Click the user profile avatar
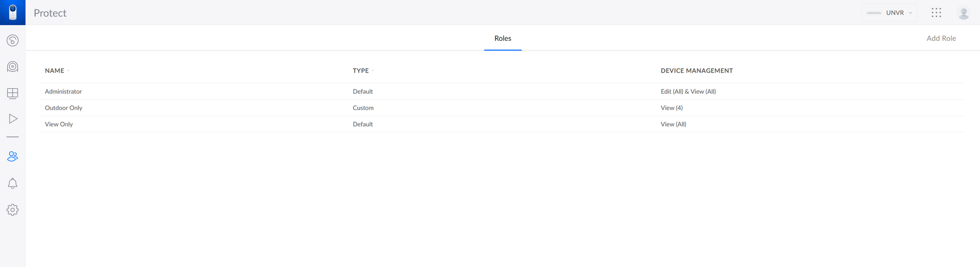The height and width of the screenshot is (267, 980). (x=963, y=13)
